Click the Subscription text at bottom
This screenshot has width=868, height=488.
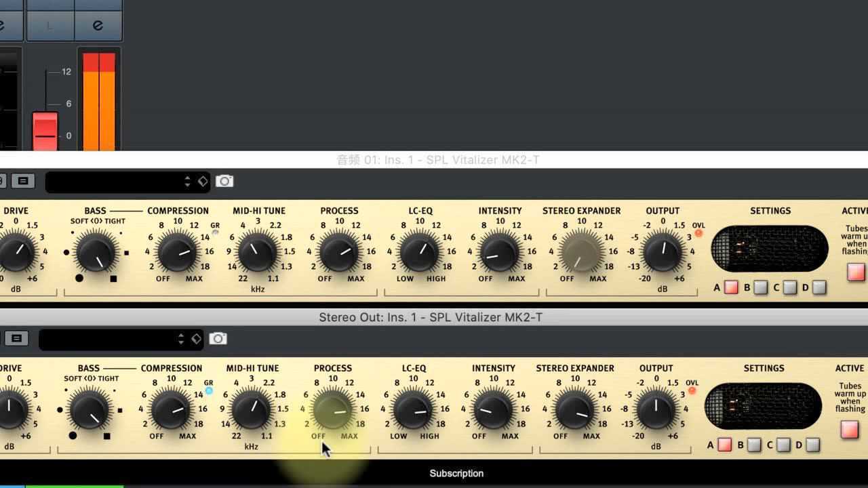(456, 473)
